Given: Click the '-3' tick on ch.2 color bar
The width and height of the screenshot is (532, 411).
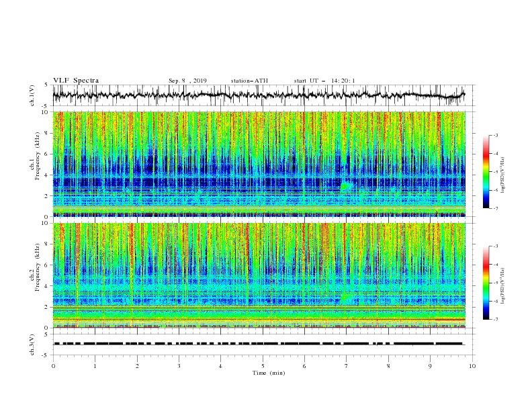Looking at the screenshot, I should (495, 246).
